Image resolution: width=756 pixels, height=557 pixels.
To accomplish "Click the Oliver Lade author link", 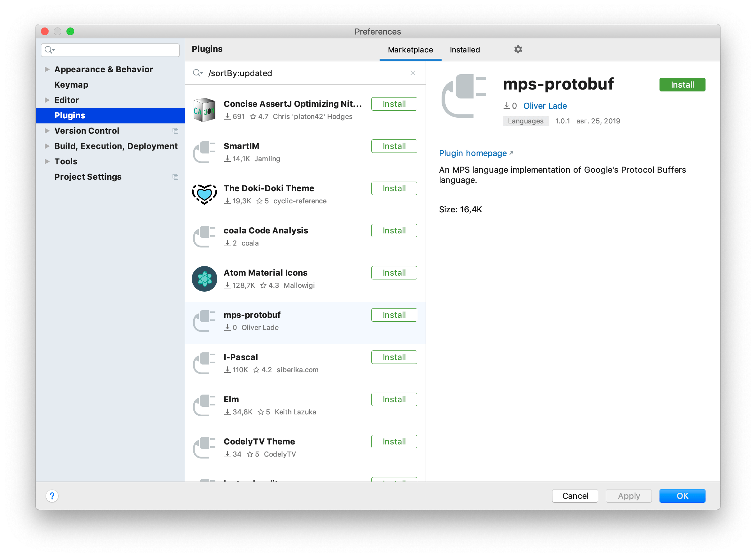I will point(544,106).
